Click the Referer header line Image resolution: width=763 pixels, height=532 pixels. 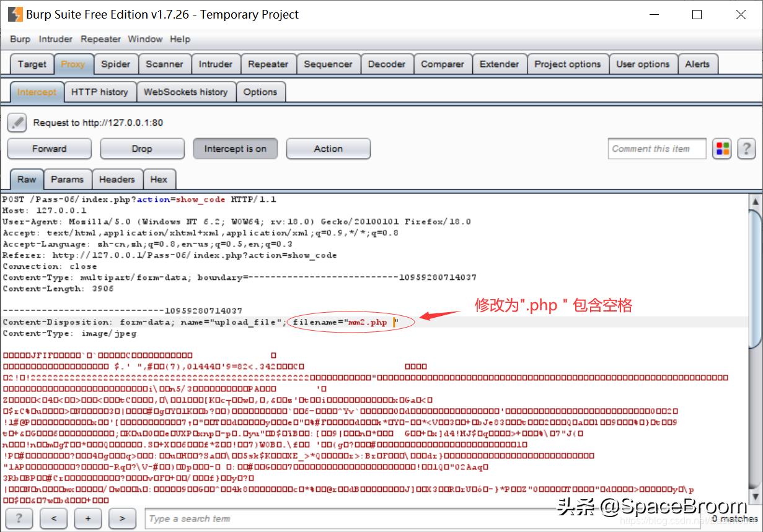click(170, 255)
